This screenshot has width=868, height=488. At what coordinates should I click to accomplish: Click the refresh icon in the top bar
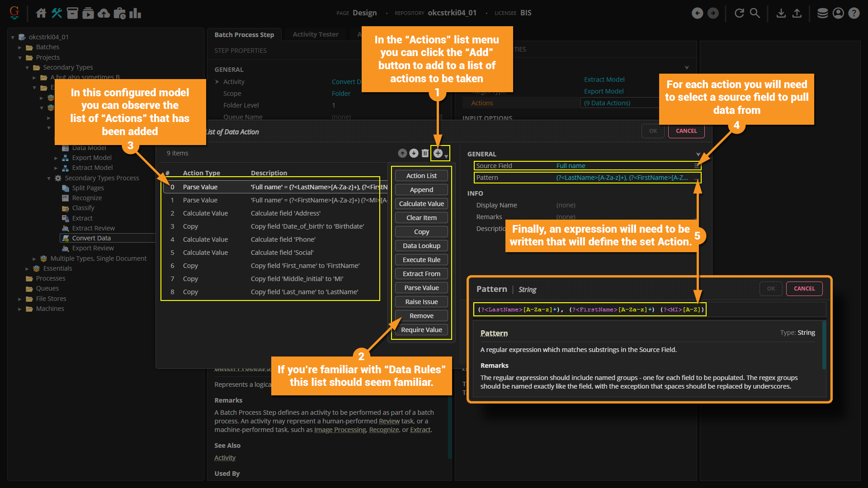click(x=739, y=13)
